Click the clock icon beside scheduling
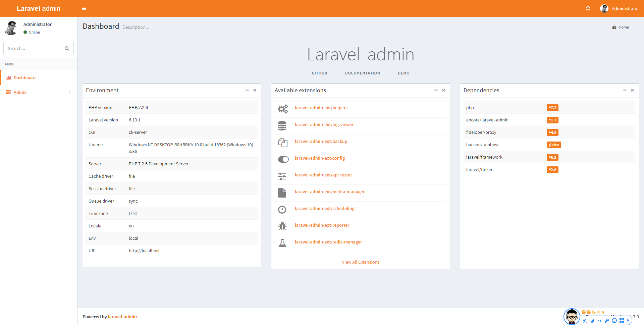The height and width of the screenshot is (325, 644). [282, 210]
